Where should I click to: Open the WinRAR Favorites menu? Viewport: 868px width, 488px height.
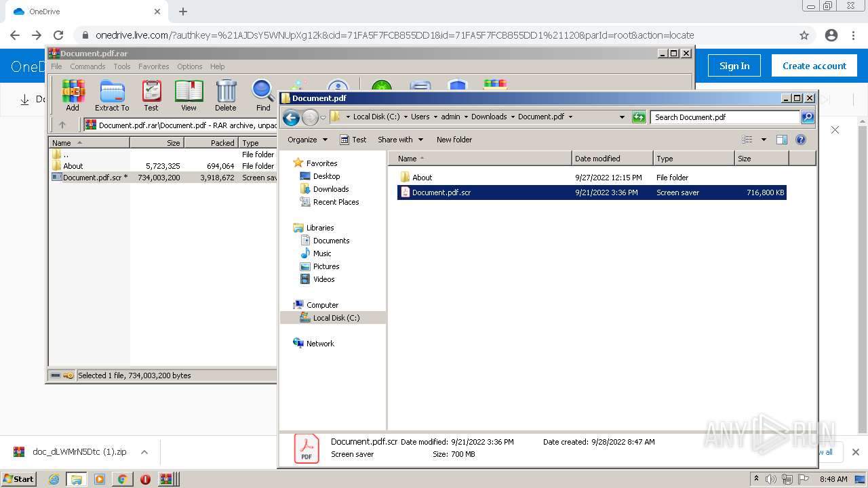(x=154, y=66)
